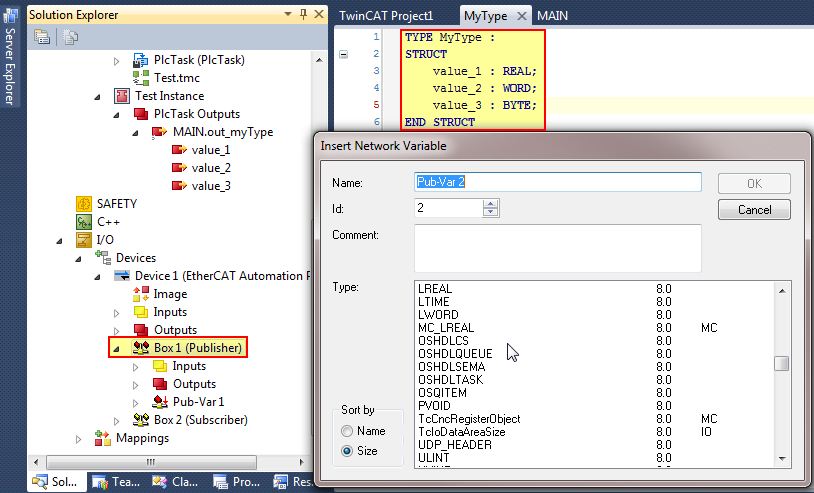Viewport: 814px width, 493px height.
Task: Click the value_2 output variable icon
Action: coord(179,168)
